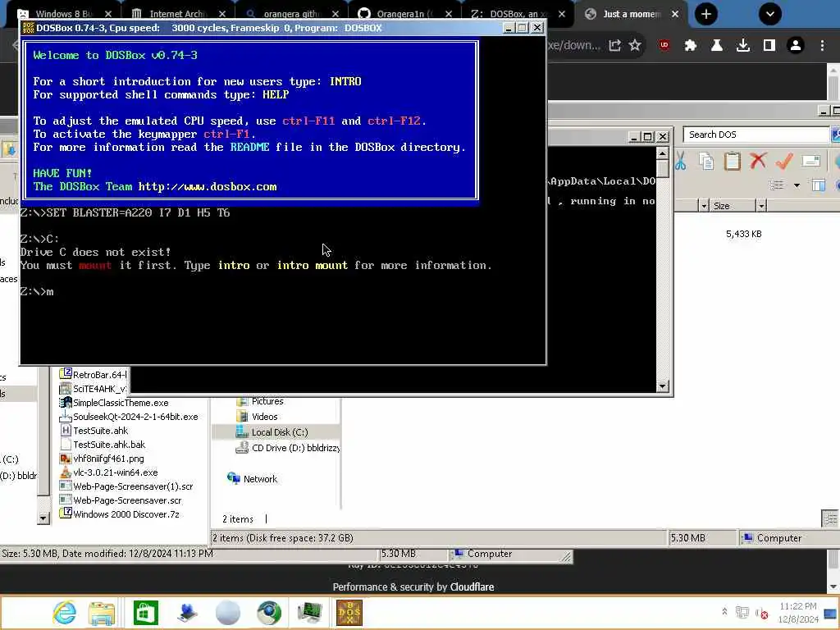Select TestSuite.ahk.bak file

coord(103,445)
